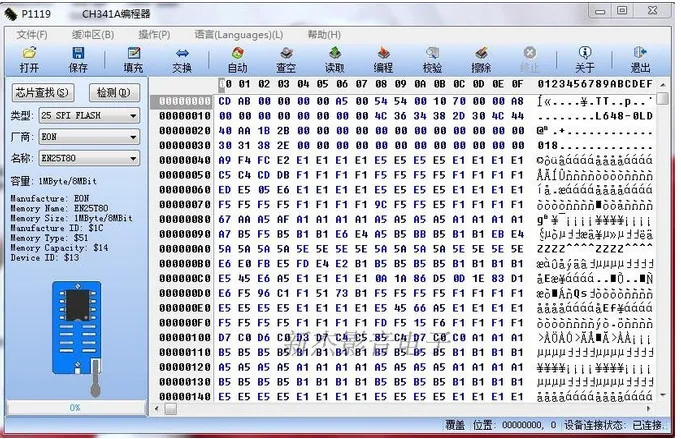Select address row 000000A0
Screen dimensions: 681x439
click(x=185, y=249)
